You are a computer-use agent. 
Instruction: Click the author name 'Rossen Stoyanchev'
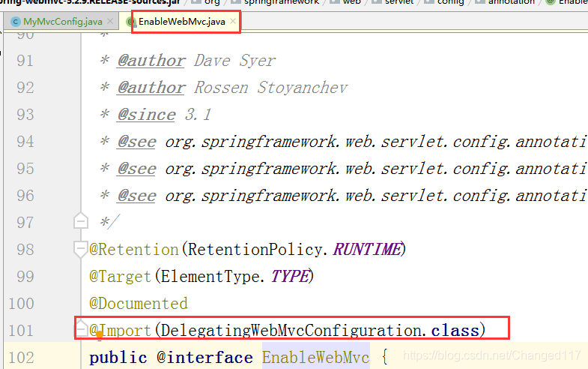270,88
